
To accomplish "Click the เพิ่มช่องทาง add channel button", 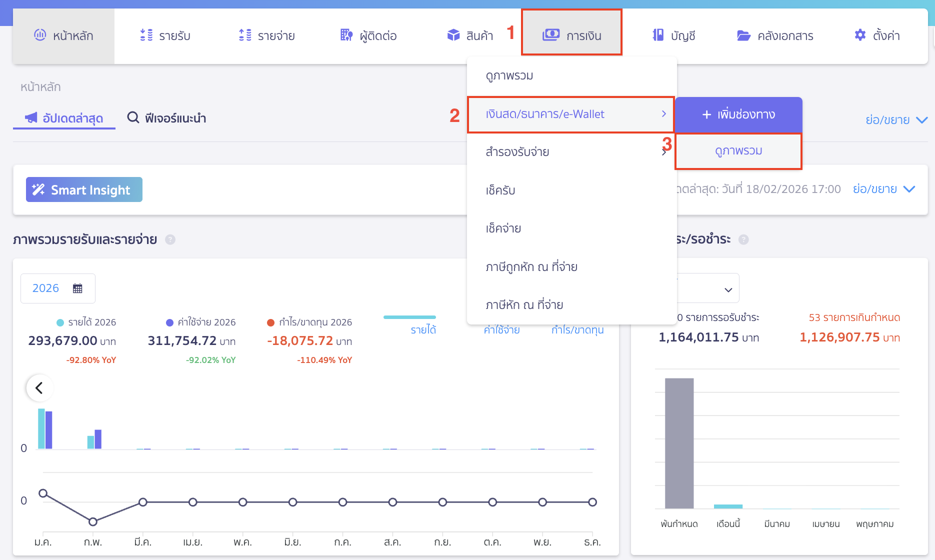I will (x=738, y=114).
